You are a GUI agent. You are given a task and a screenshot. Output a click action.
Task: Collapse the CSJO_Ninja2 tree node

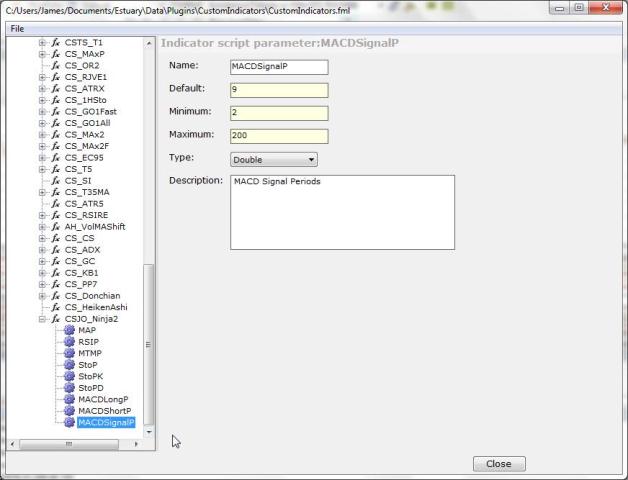pos(42,319)
